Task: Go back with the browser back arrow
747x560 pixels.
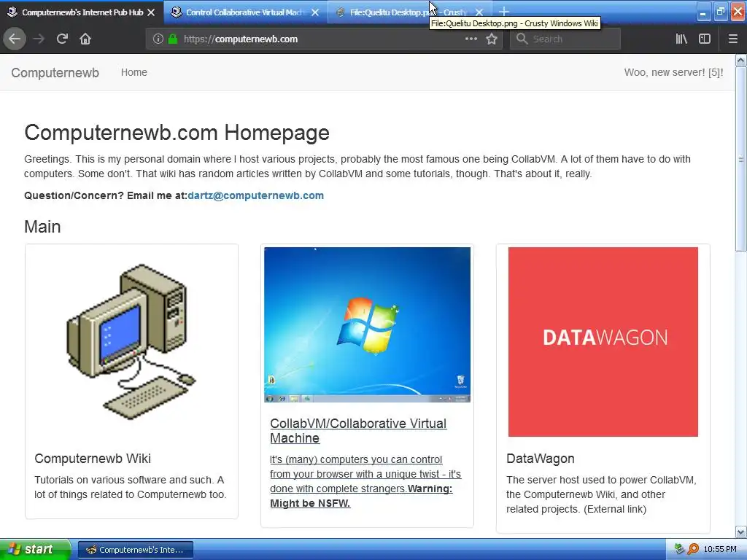Action: (x=15, y=39)
